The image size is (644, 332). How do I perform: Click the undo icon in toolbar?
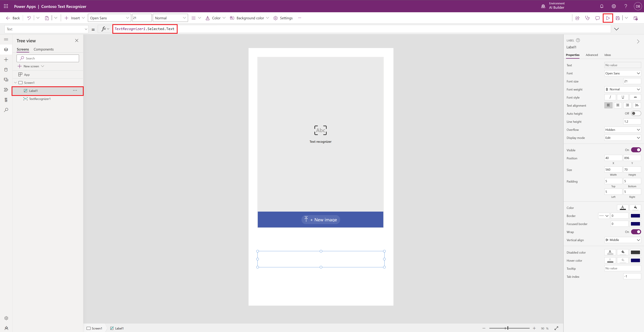(28, 18)
